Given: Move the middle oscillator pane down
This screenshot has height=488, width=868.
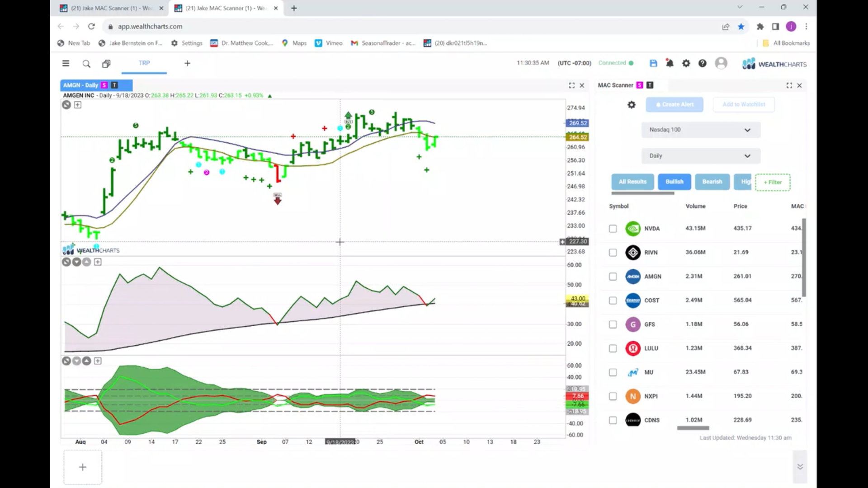Looking at the screenshot, I should click(x=76, y=262).
